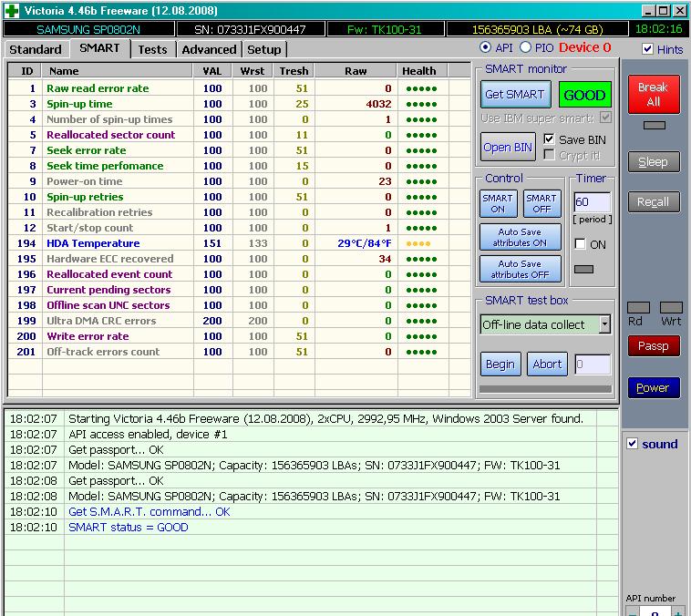The height and width of the screenshot is (616, 691).
Task: Switch to the Tests tab
Action: 152,49
